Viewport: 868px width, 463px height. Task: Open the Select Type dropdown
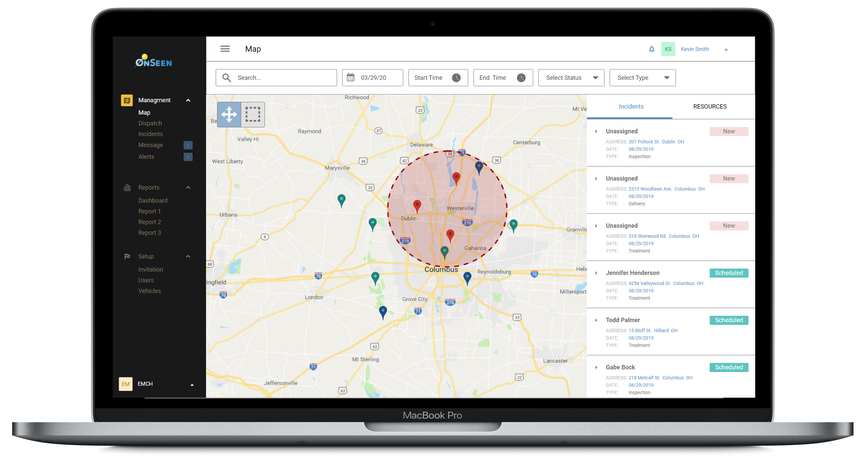point(642,78)
